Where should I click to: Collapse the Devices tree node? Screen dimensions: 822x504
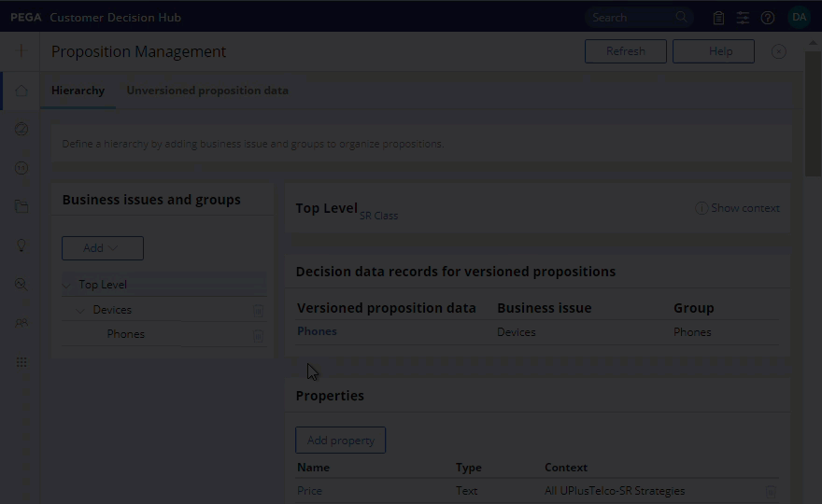tap(80, 310)
